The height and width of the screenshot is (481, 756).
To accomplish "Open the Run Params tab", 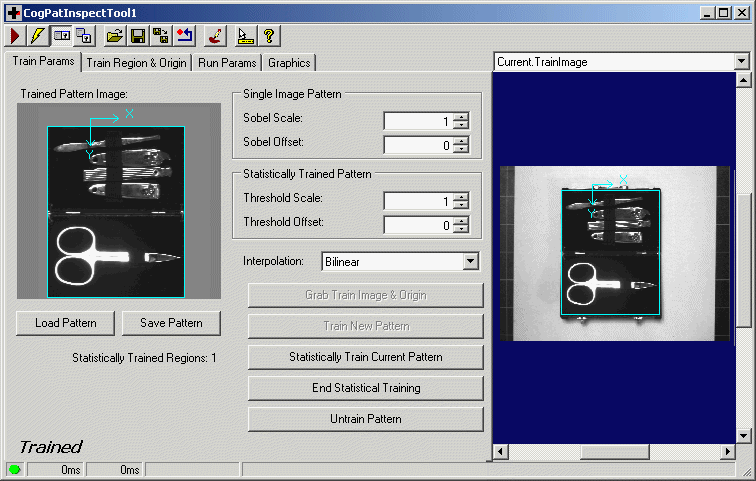I will [x=227, y=63].
